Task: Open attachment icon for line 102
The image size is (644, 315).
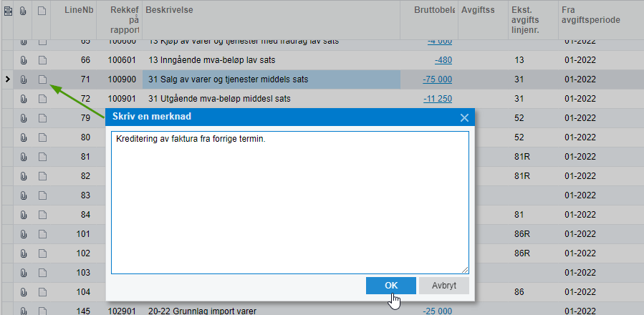Action: point(24,253)
